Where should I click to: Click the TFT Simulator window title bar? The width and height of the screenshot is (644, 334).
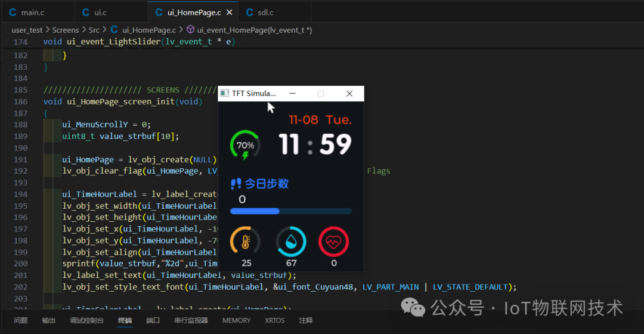291,93
